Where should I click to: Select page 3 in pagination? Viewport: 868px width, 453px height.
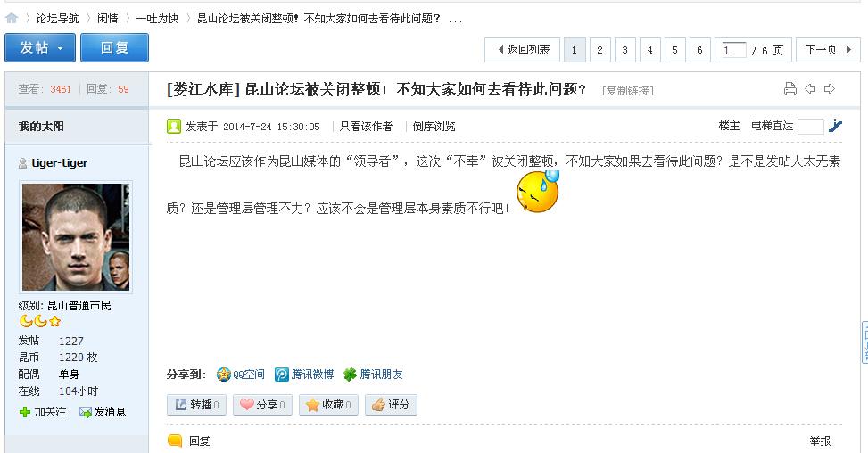pyautogui.click(x=624, y=50)
